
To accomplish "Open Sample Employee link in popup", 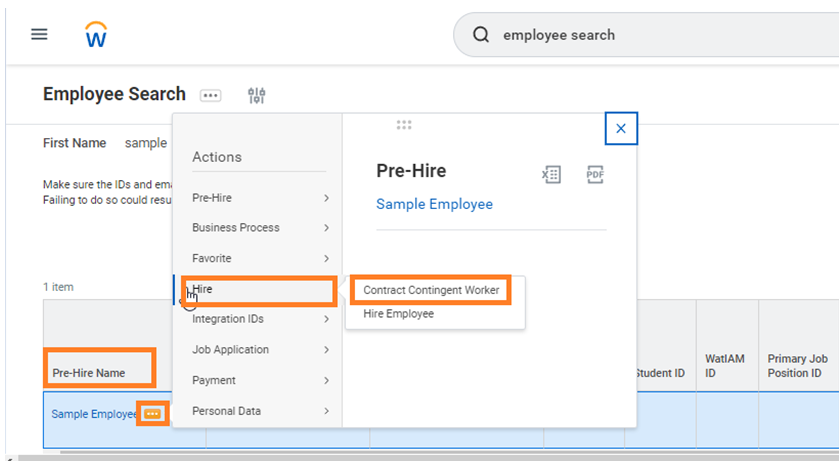I will [x=434, y=204].
